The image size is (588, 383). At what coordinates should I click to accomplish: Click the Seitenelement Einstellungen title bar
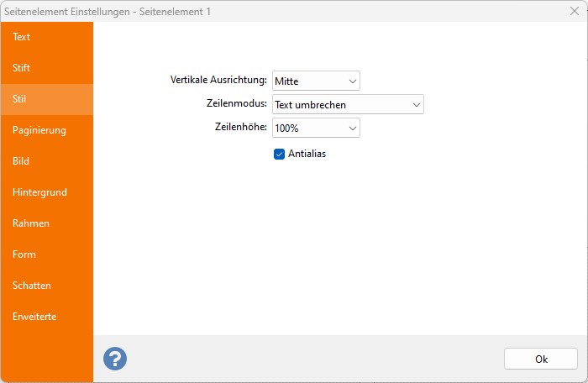(x=252, y=10)
